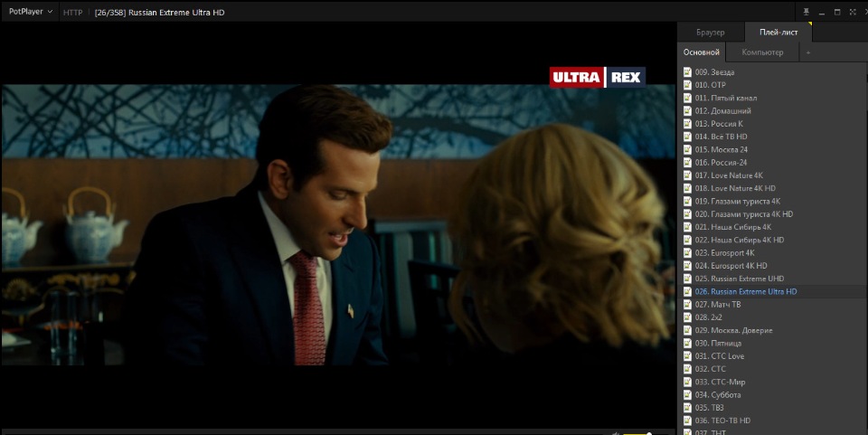The image size is (868, 435).
Task: Select playlist entry 034. Суббота
Action: [772, 394]
